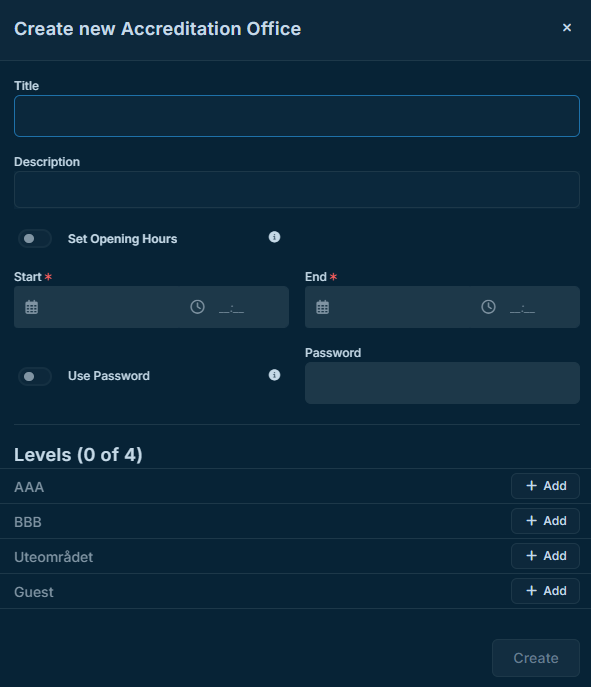Viewport: 591px width, 687px height.
Task: Add the BBB level
Action: (x=545, y=521)
